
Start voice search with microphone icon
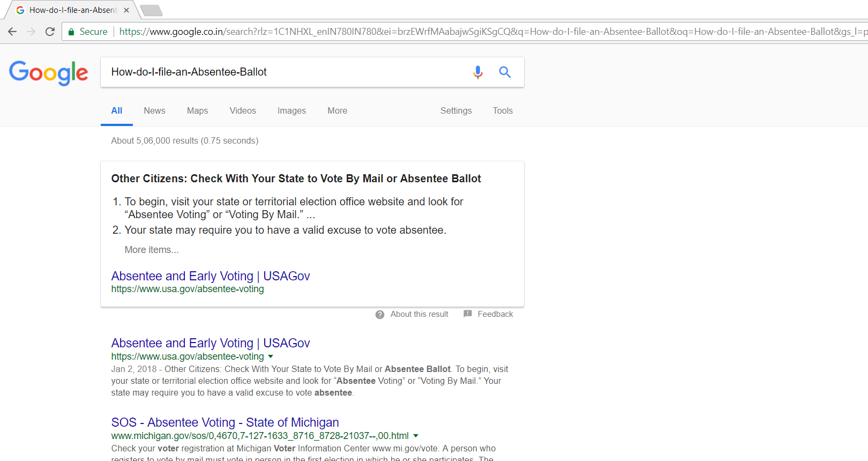coord(478,72)
